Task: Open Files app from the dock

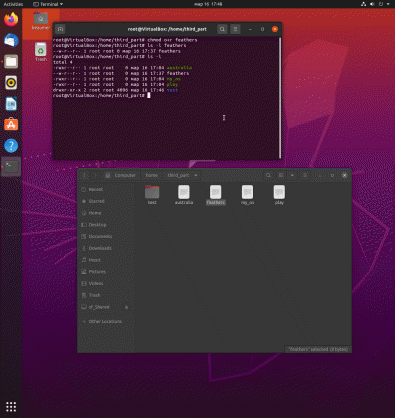Action: tap(11, 61)
